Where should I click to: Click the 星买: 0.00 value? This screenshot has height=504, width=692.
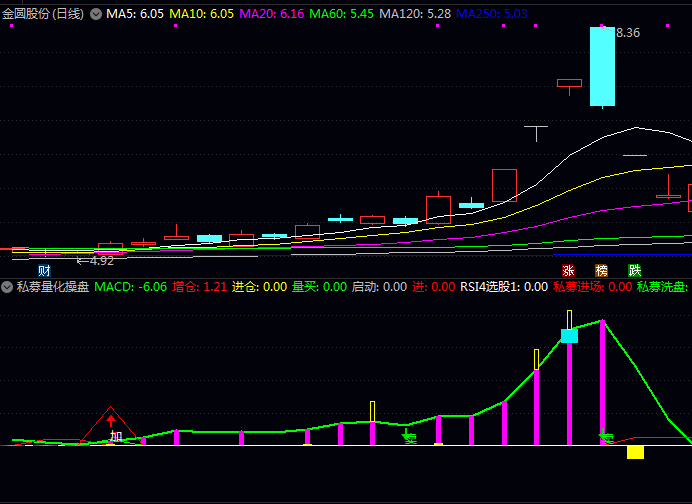coord(320,287)
